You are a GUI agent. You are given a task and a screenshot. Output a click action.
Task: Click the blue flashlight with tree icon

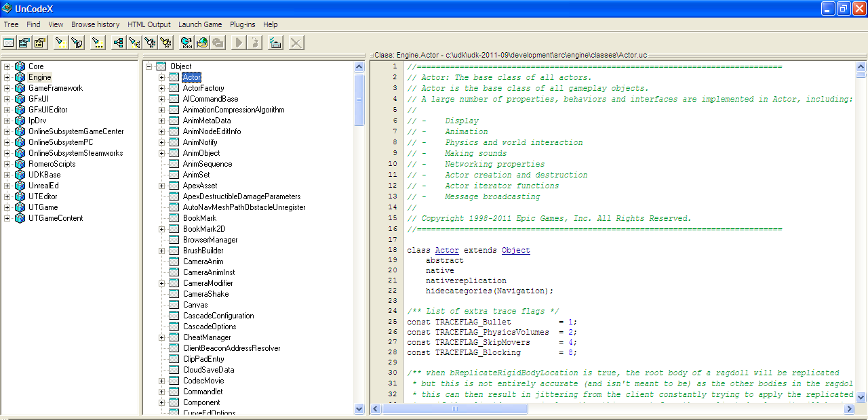point(135,43)
